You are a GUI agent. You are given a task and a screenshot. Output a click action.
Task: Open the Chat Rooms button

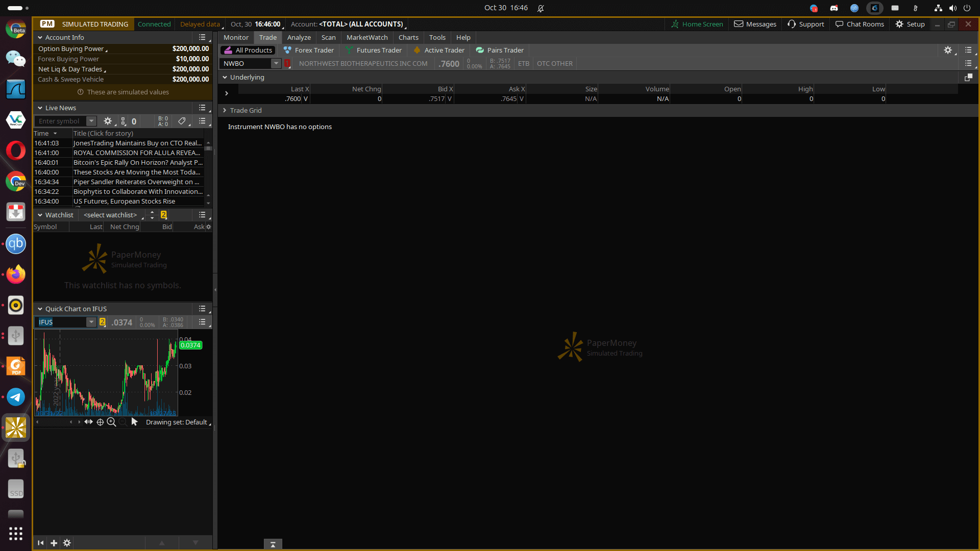click(x=860, y=24)
